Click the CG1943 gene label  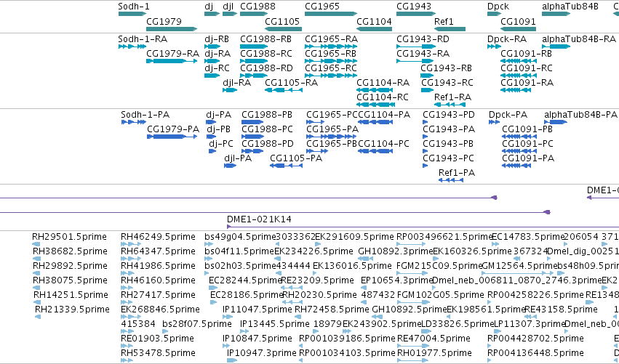(x=414, y=7)
